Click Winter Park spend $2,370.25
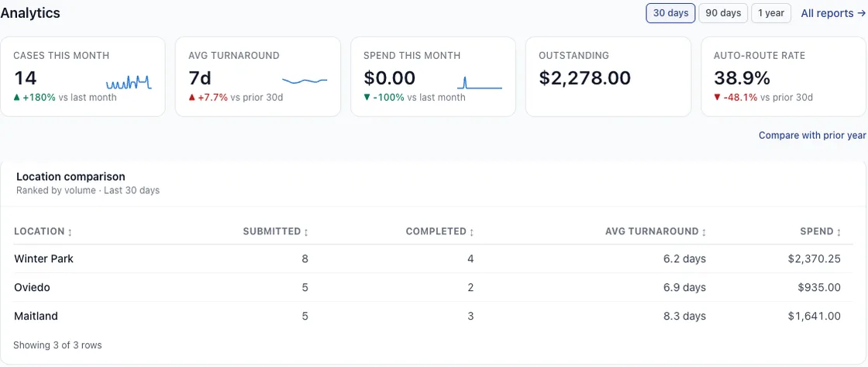The height and width of the screenshot is (367, 868). click(815, 259)
